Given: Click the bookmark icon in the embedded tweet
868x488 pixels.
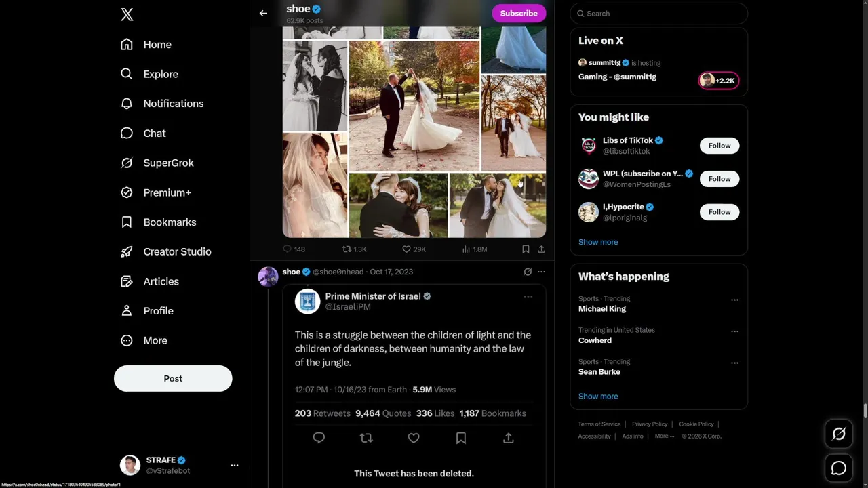Looking at the screenshot, I should tap(460, 438).
